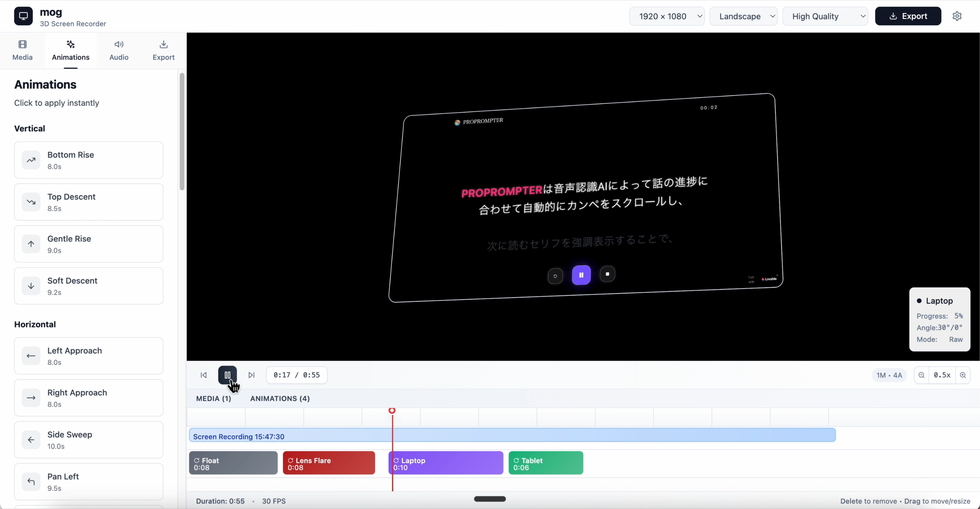Open the 1920 × 1080 resolution dropdown
980x509 pixels.
pyautogui.click(x=666, y=16)
